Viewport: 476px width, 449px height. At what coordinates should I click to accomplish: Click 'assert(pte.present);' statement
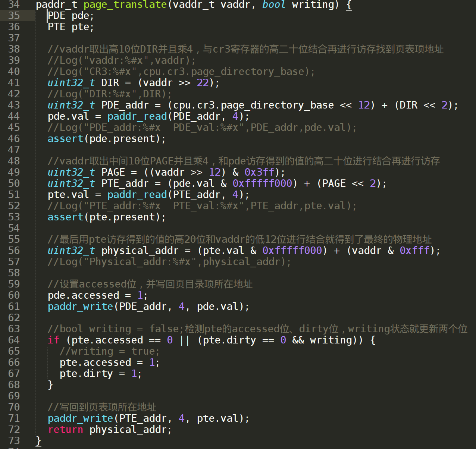(x=107, y=217)
